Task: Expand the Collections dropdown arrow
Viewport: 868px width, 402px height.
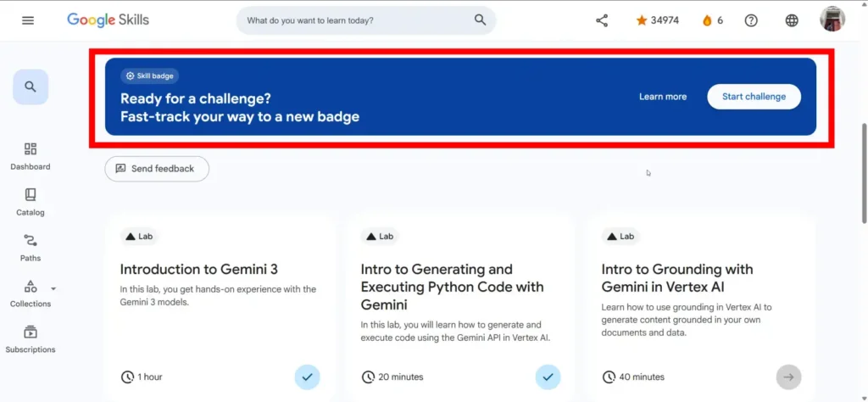Action: 53,288
